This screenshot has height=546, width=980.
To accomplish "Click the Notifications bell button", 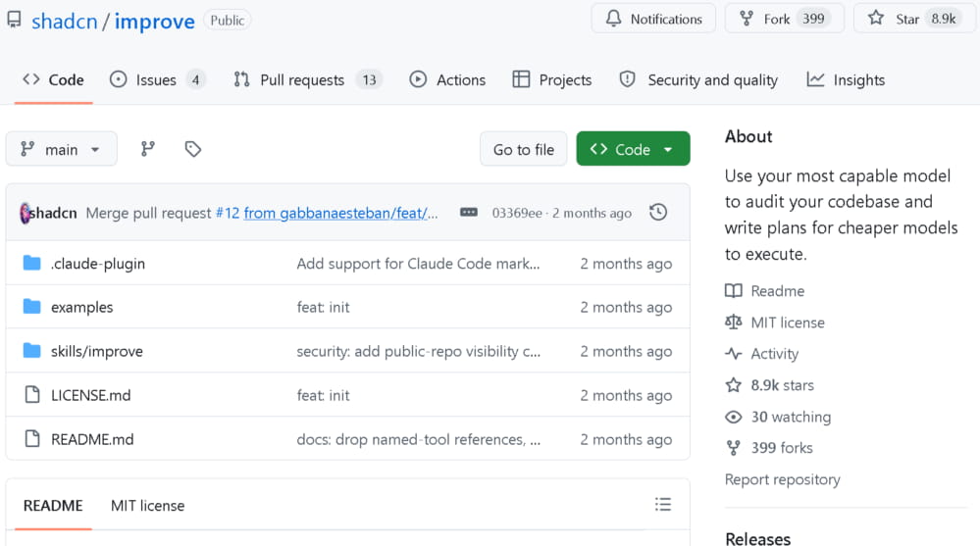I will (x=653, y=19).
